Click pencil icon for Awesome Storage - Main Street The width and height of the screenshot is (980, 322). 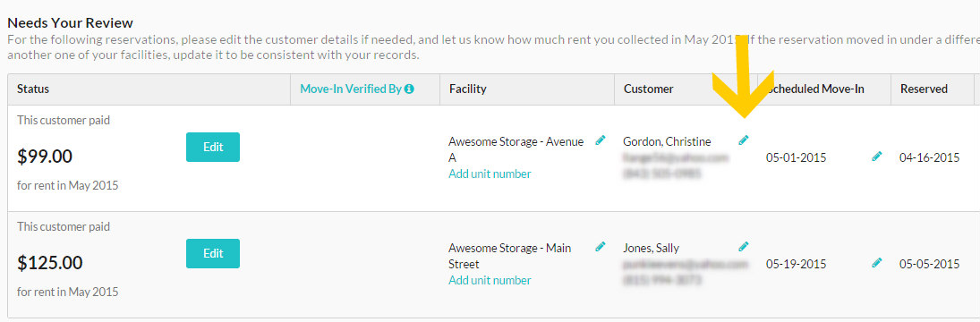point(601,247)
